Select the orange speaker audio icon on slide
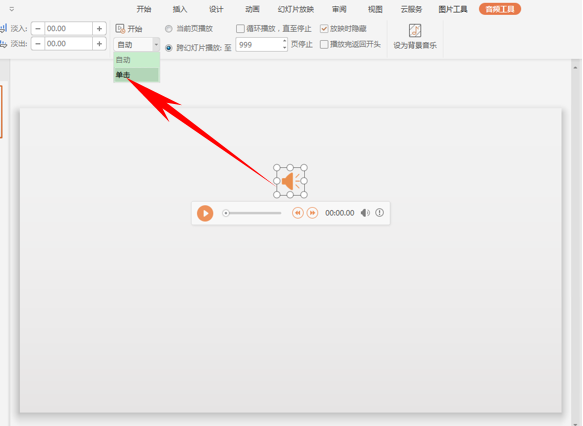Screen dimensions: 583x426 (x=290, y=181)
